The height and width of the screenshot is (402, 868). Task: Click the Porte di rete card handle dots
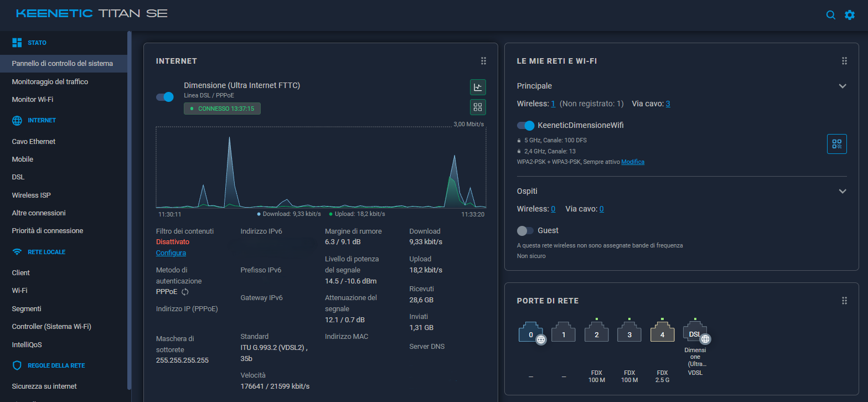pos(844,301)
